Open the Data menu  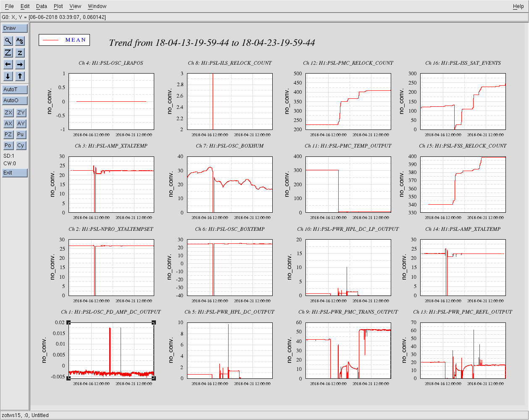(x=42, y=6)
